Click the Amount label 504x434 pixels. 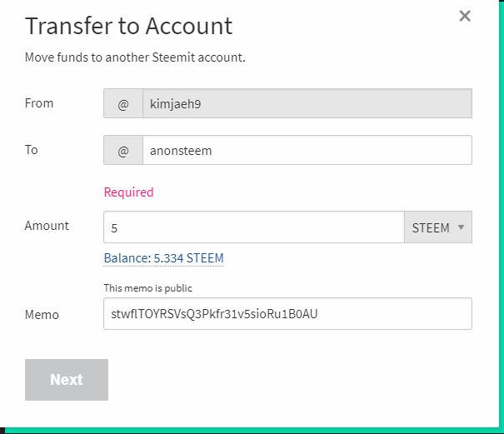click(x=47, y=226)
